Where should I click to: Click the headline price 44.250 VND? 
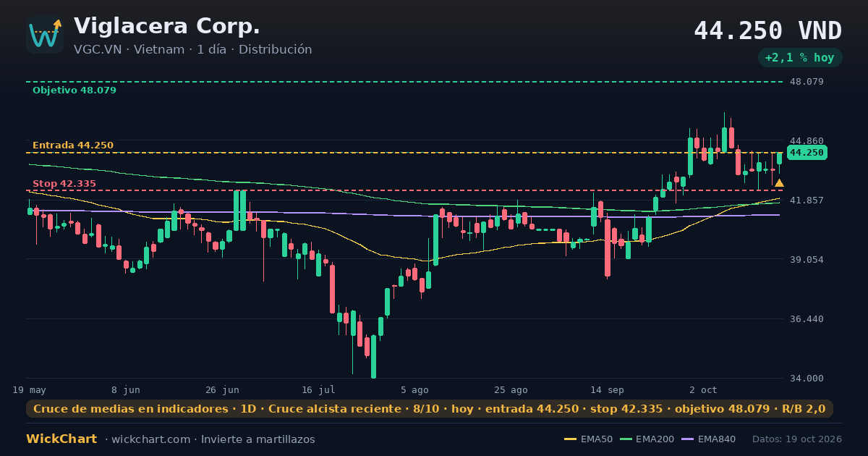[767, 30]
